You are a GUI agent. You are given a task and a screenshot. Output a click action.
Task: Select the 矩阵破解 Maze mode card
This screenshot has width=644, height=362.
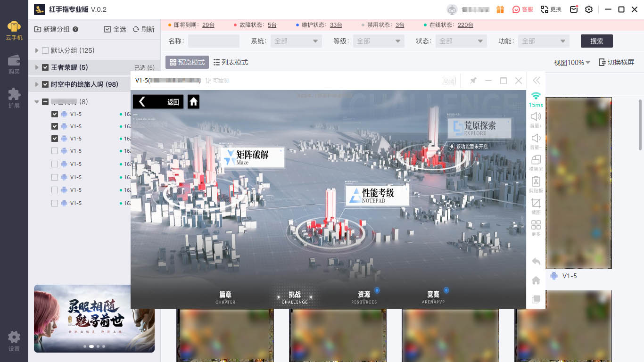pyautogui.click(x=253, y=157)
